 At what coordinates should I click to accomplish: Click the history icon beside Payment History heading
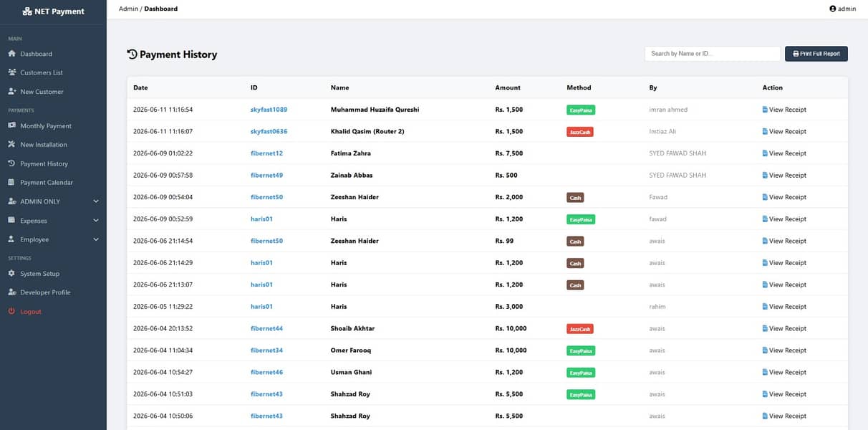132,54
